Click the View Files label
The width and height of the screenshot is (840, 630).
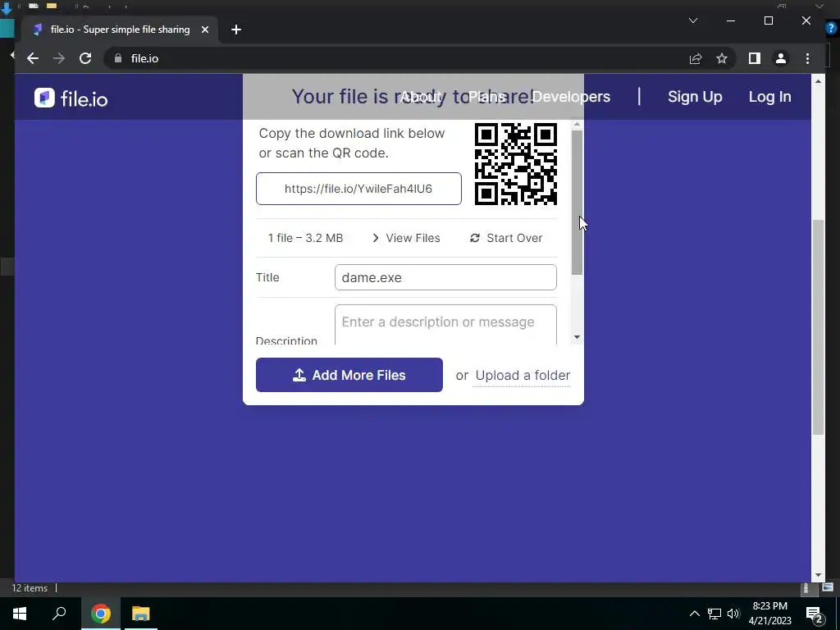pyautogui.click(x=413, y=238)
